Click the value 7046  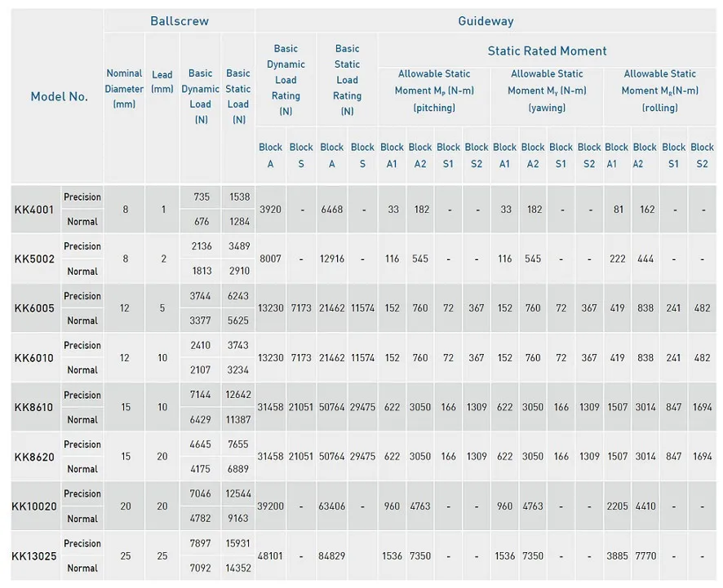click(200, 494)
